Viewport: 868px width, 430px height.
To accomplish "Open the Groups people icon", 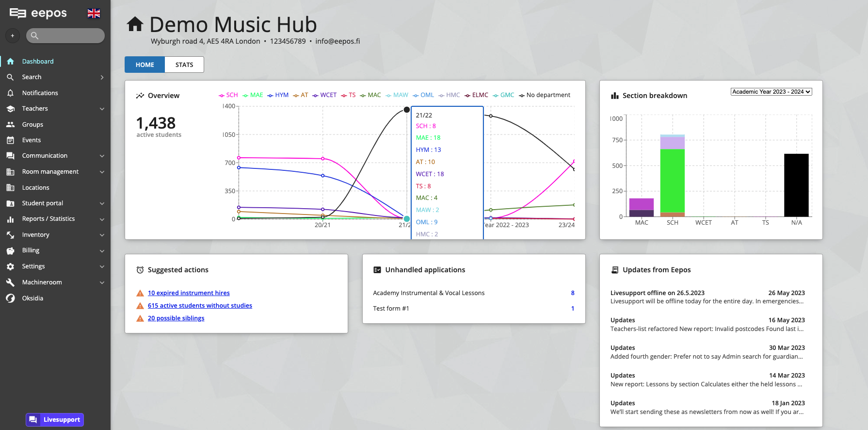I will 10,125.
